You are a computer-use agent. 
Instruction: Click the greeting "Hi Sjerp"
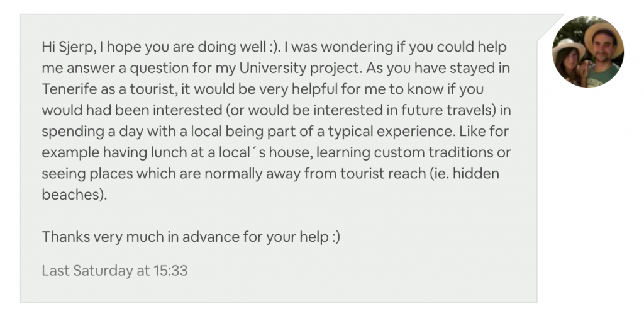click(69, 47)
